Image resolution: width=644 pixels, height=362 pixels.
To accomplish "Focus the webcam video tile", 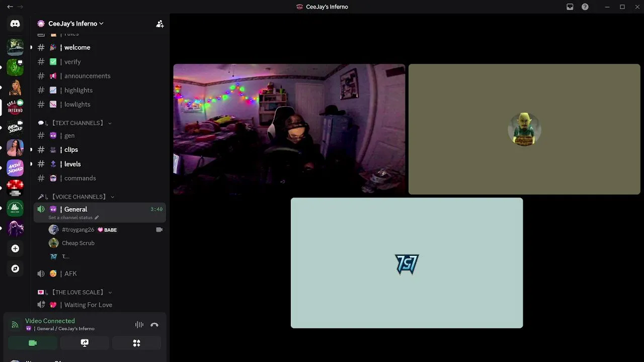I will coord(289,129).
